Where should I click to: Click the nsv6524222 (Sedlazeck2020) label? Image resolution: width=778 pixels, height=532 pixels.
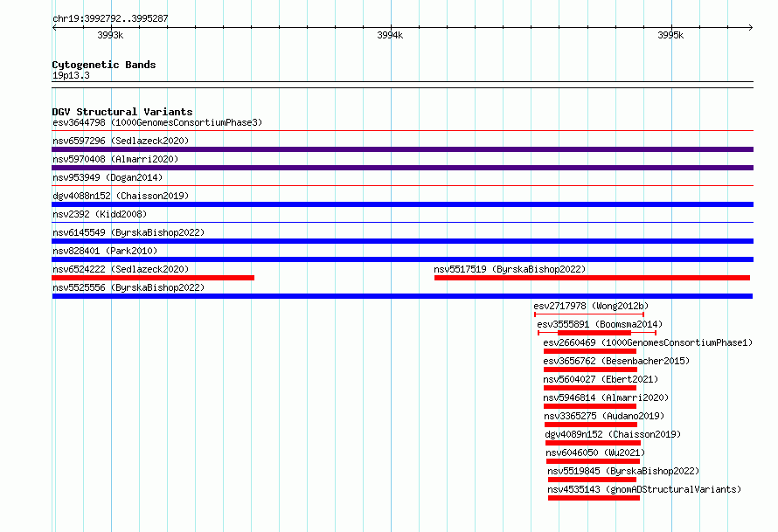121,269
